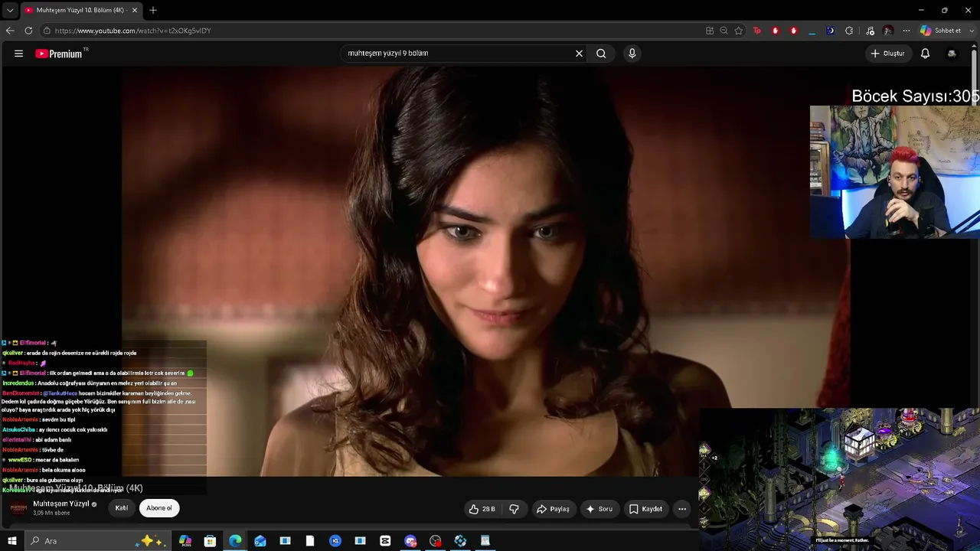This screenshot has width=980, height=551.
Task: Open a new browser tab
Action: tap(153, 11)
